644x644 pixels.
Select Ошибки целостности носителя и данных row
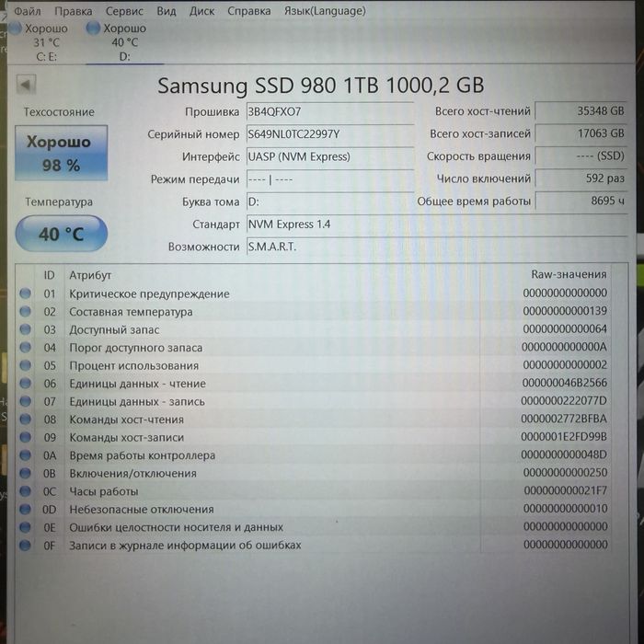point(314,527)
